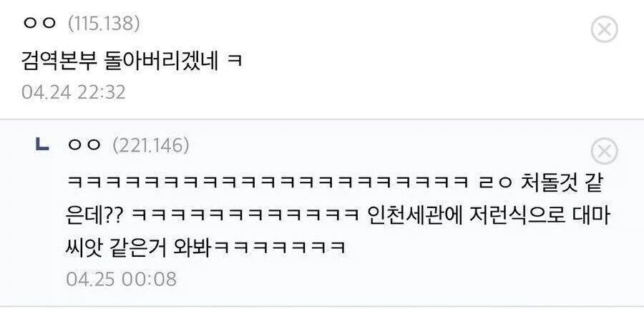This screenshot has width=644, height=309.
Task: Delete the reply from user 221.146
Action: [604, 152]
